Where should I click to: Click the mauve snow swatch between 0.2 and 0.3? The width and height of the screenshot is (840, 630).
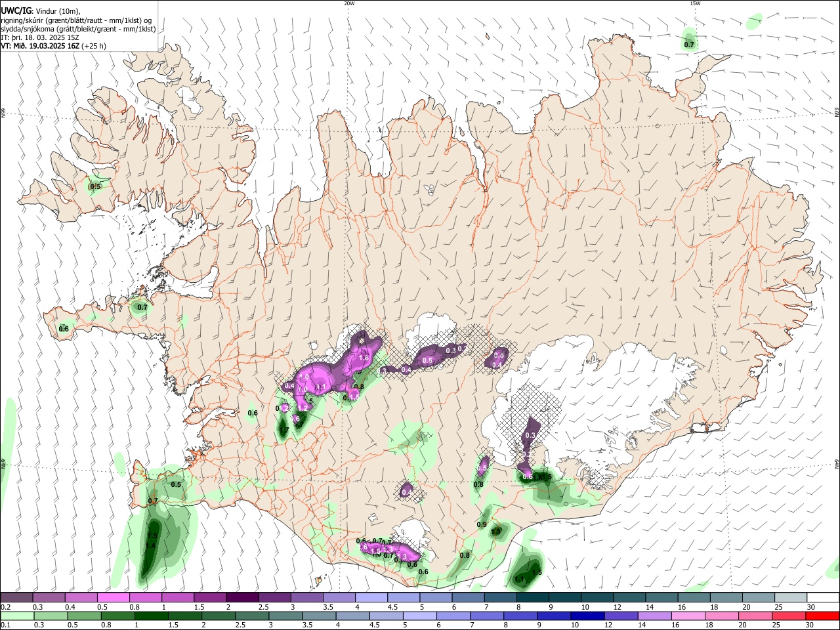pos(16,597)
